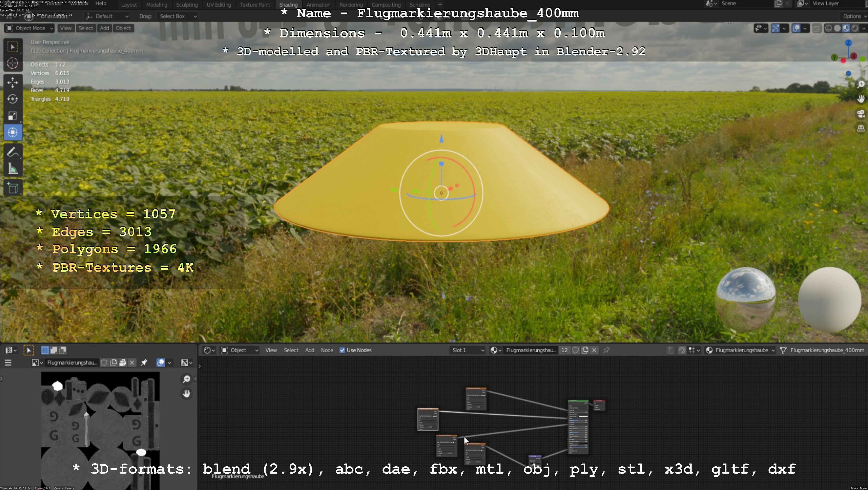The height and width of the screenshot is (490, 868).
Task: Click image editor hamburger menu icon
Action: click(8, 363)
